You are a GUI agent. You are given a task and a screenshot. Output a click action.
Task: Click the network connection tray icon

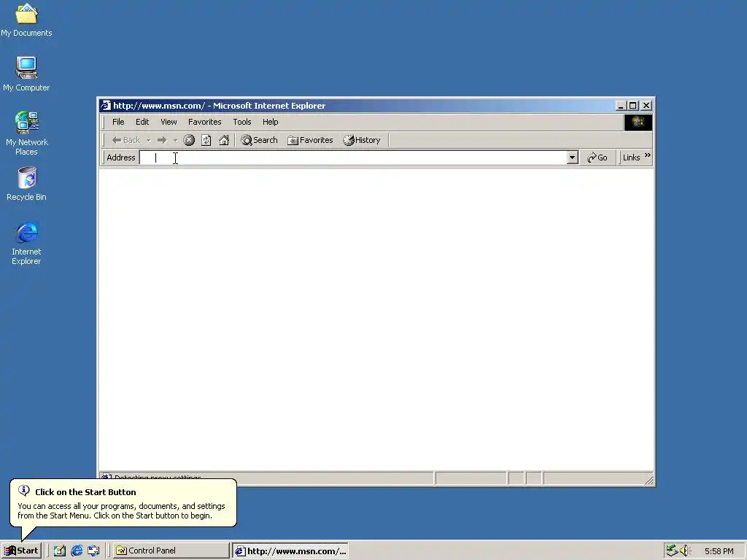coord(672,551)
